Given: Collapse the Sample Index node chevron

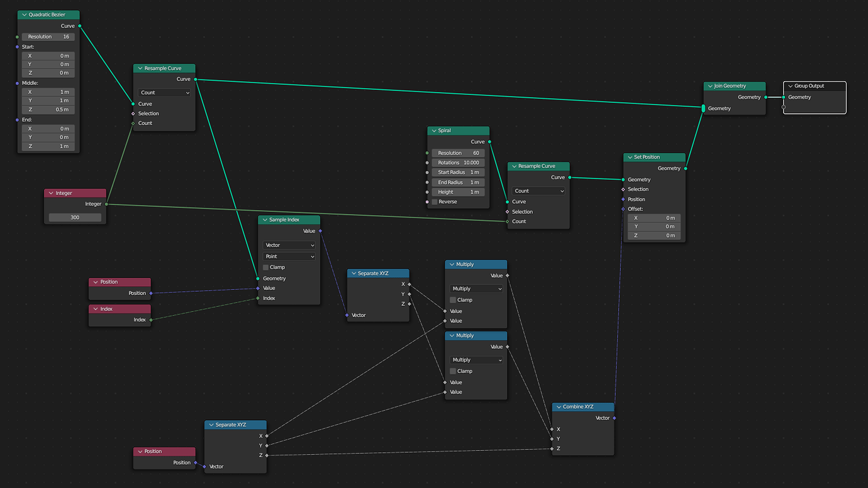Looking at the screenshot, I should [265, 220].
